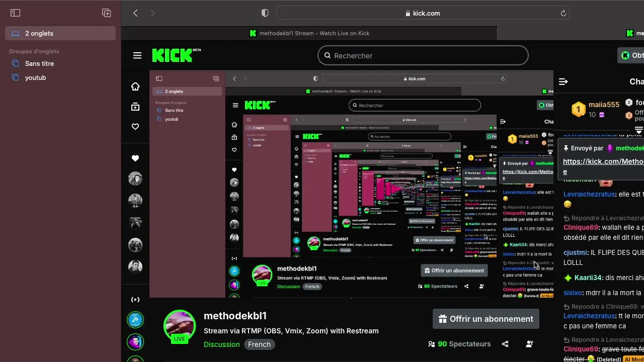Click the green 'Obt' button at top right
The height and width of the screenshot is (362, 644).
(631, 55)
